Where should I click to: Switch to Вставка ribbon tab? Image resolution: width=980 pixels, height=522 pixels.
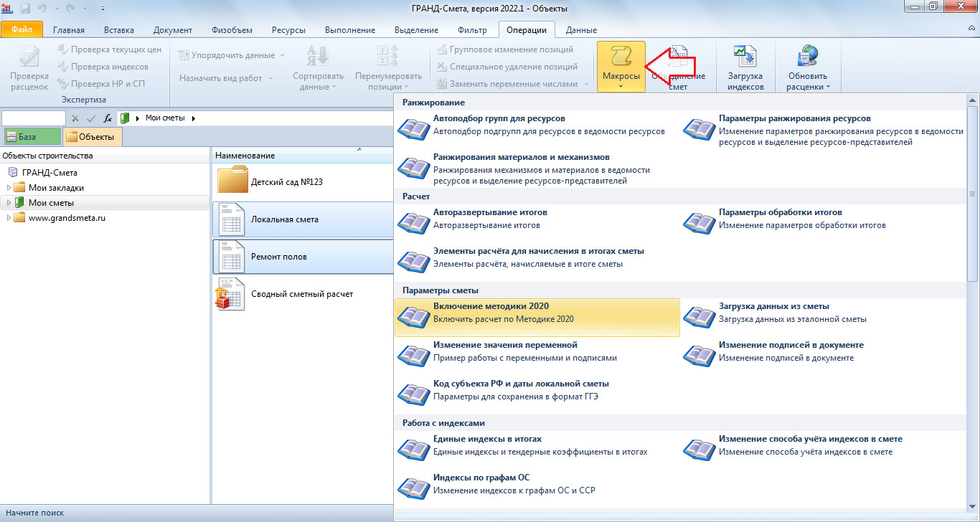(x=118, y=30)
